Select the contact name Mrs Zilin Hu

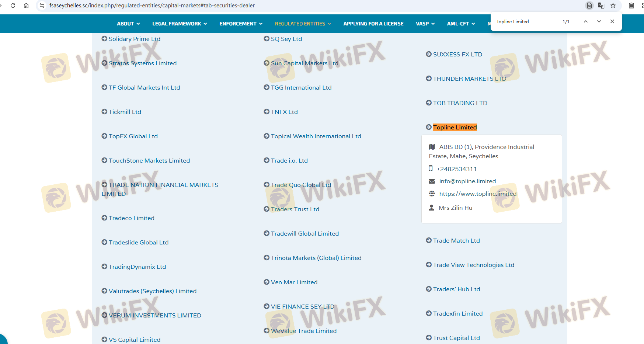455,208
